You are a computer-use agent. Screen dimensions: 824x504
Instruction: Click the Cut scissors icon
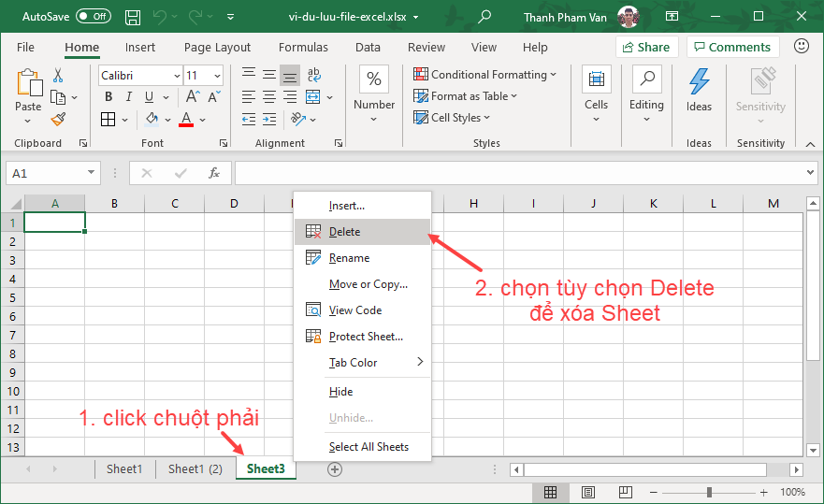click(58, 75)
